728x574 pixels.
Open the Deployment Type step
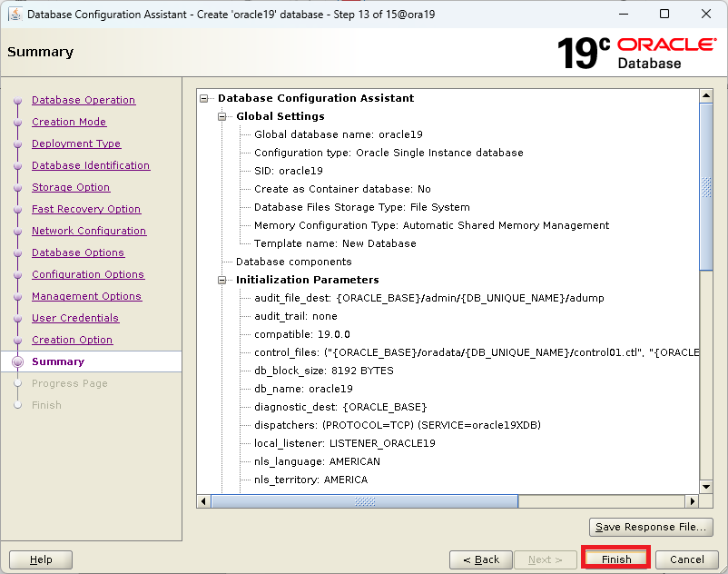click(76, 143)
